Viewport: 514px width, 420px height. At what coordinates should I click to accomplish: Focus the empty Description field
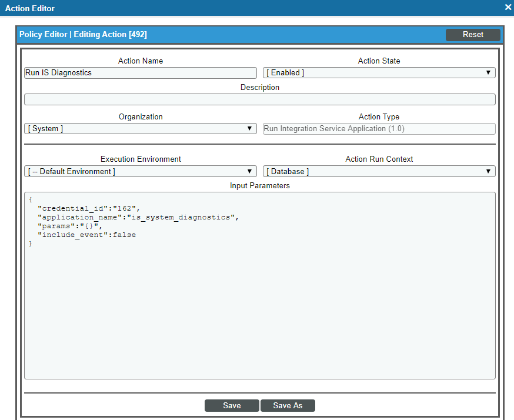tap(259, 99)
